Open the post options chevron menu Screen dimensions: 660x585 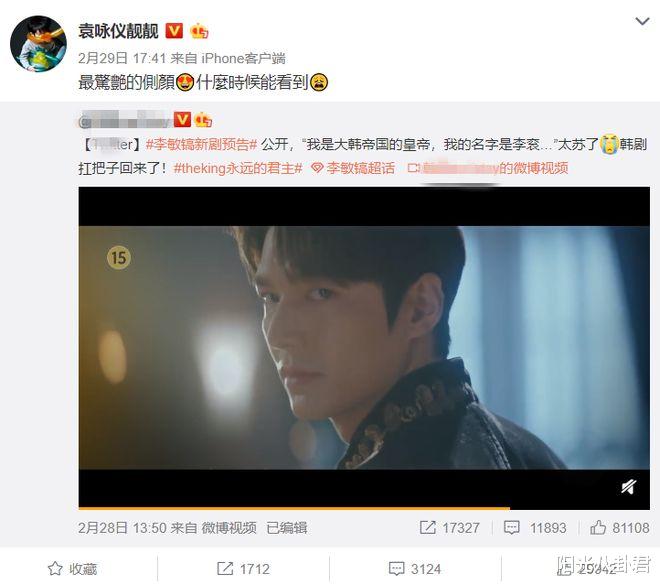[x=642, y=21]
